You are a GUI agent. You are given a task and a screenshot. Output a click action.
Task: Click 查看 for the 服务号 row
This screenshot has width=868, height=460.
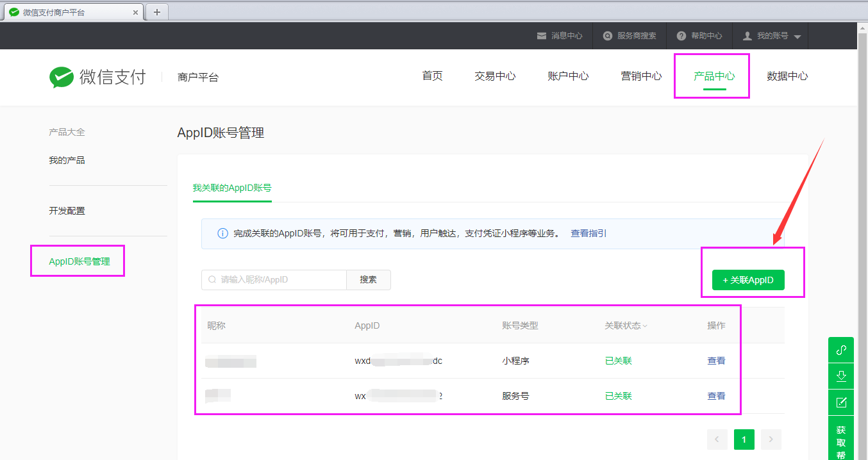coord(716,396)
